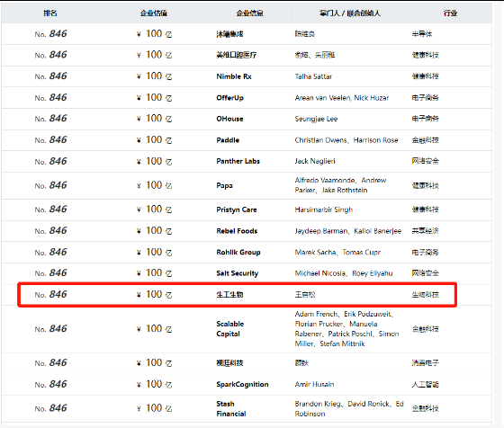This screenshot has height=428, width=504.
Task: Click founder 王启松 in highlighted row
Action: tap(305, 294)
